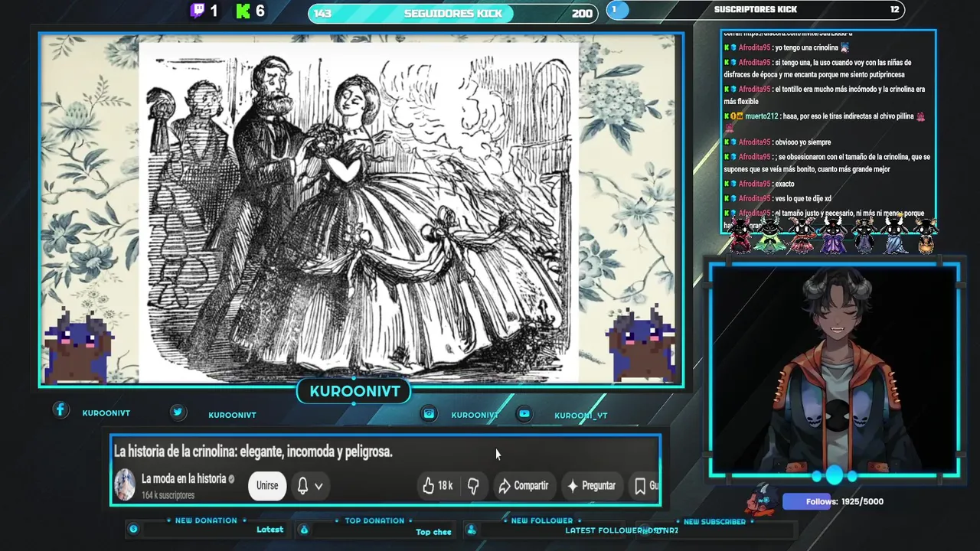Click the KUROONI_VT YouTube handle text
The height and width of the screenshot is (551, 980).
(x=580, y=416)
